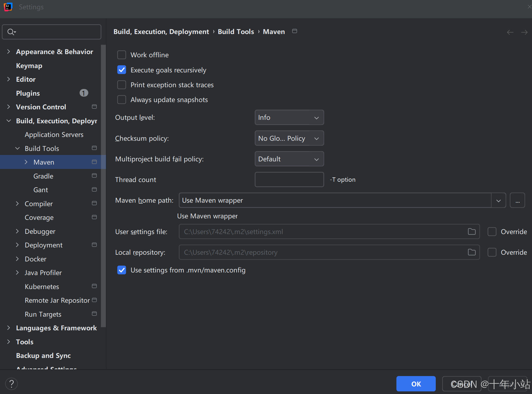Click project icon next to Run Targets

[94, 314]
